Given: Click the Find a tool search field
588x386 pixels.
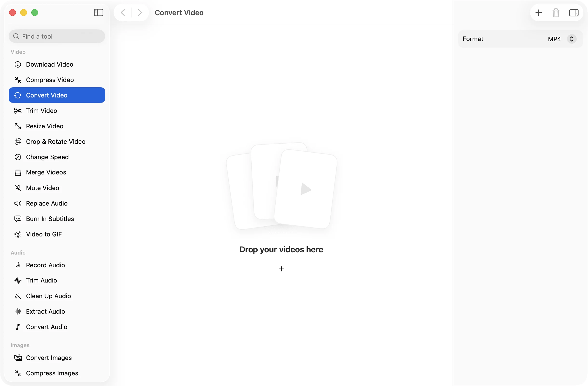Looking at the screenshot, I should pos(57,36).
